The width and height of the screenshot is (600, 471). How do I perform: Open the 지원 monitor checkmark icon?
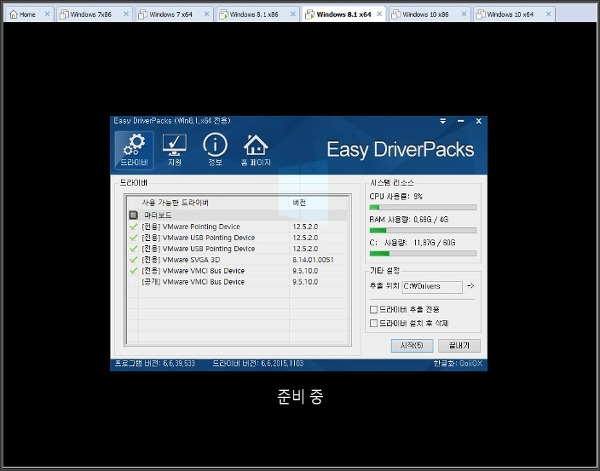pyautogui.click(x=174, y=150)
